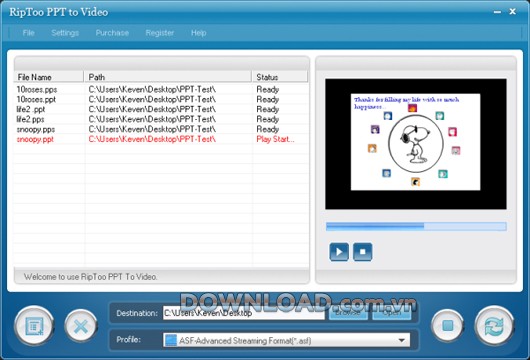Screen dimensions: 530x360
Task: Select the red snoopy.ppt file row
Action: [x=161, y=139]
